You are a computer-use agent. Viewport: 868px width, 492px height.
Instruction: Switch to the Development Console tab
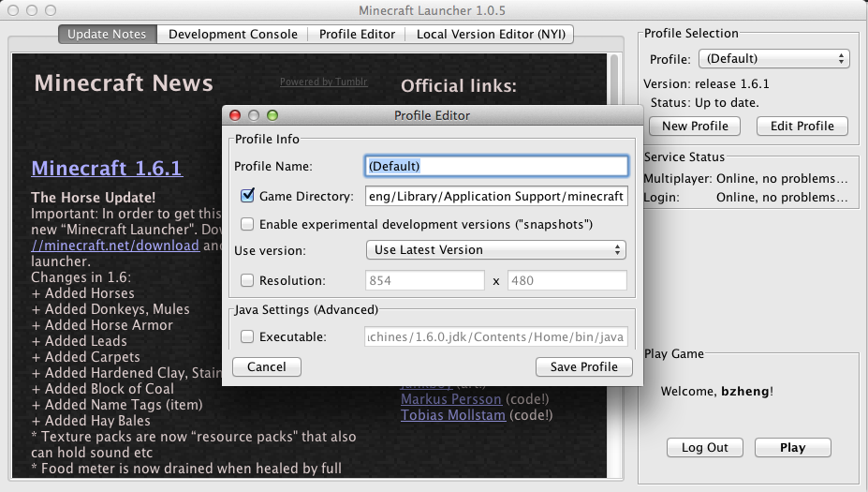[233, 35]
